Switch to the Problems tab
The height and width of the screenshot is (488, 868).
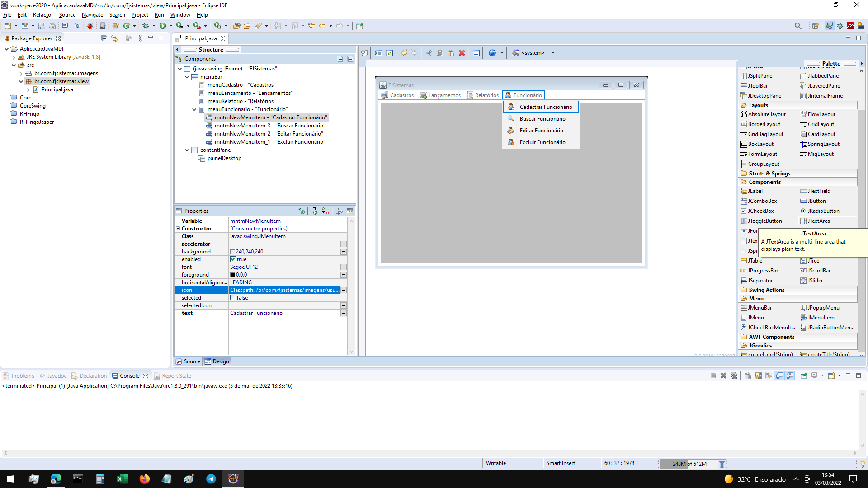click(x=19, y=376)
